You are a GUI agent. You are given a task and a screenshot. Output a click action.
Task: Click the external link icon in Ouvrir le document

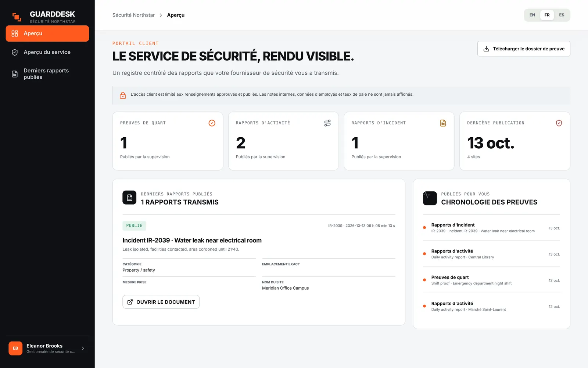click(130, 302)
